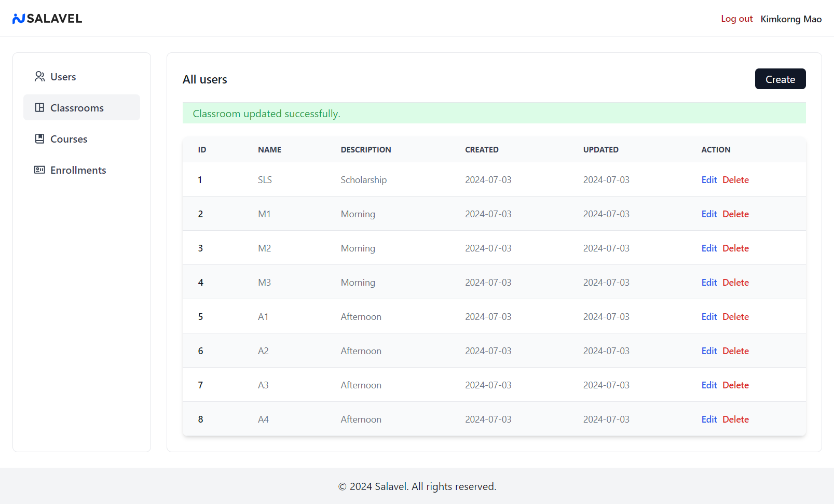Screen dimensions: 834x504
Task: Click the Salavel logo icon
Action: [19, 19]
